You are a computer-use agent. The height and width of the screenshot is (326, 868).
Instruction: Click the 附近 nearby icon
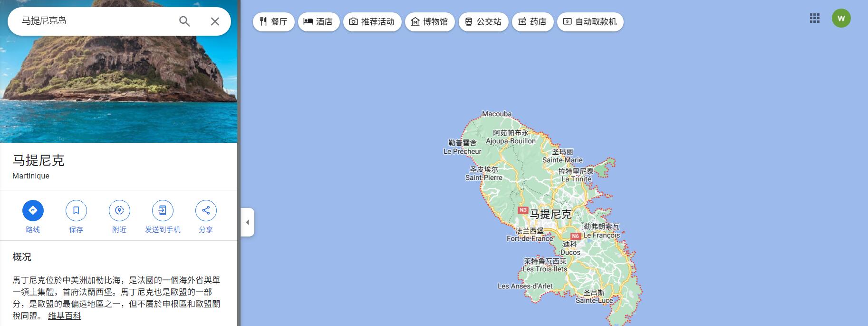point(119,210)
